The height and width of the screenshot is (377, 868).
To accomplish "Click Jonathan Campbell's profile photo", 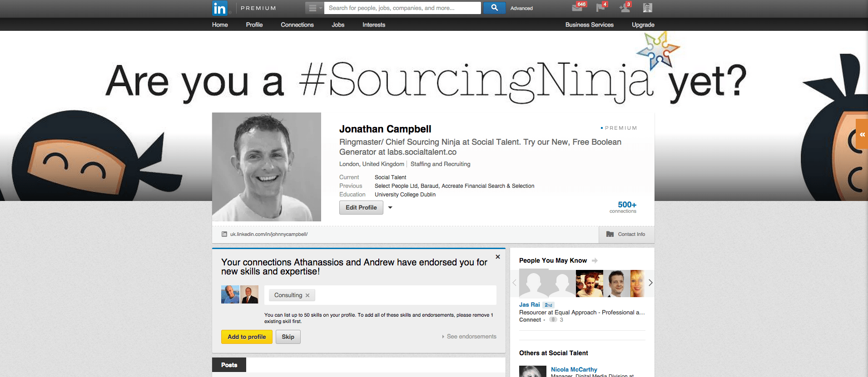I will (267, 167).
